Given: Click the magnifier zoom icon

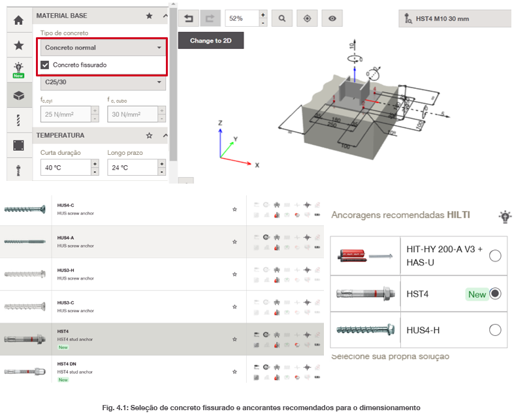Looking at the screenshot, I should pyautogui.click(x=281, y=18).
